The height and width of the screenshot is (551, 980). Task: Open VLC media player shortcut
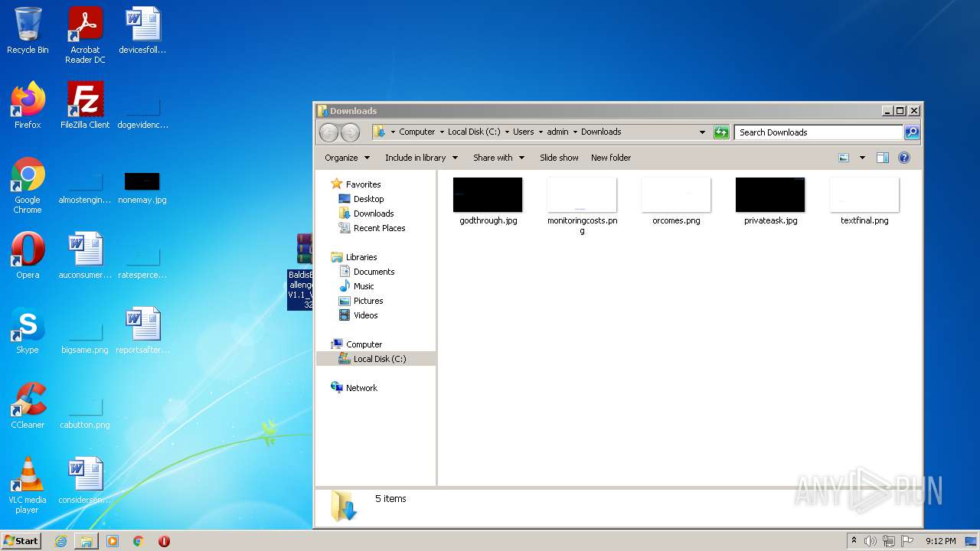click(x=28, y=485)
